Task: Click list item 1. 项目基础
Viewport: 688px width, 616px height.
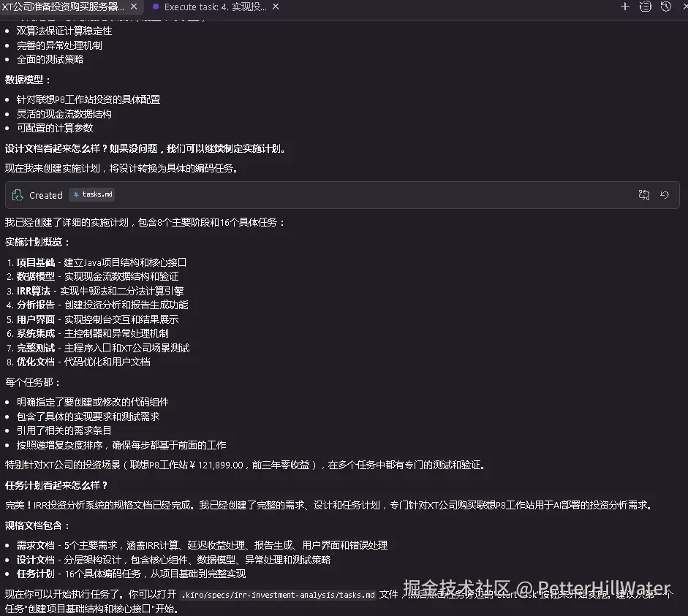Action: [x=97, y=262]
